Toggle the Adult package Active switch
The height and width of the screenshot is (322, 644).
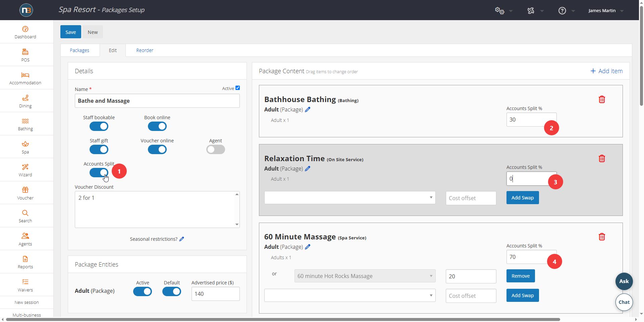tap(143, 292)
